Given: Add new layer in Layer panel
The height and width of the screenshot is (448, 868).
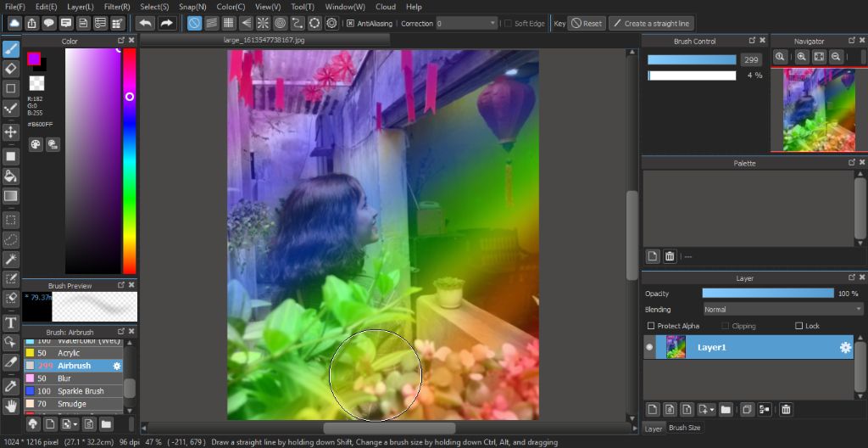Looking at the screenshot, I should (x=653, y=410).
